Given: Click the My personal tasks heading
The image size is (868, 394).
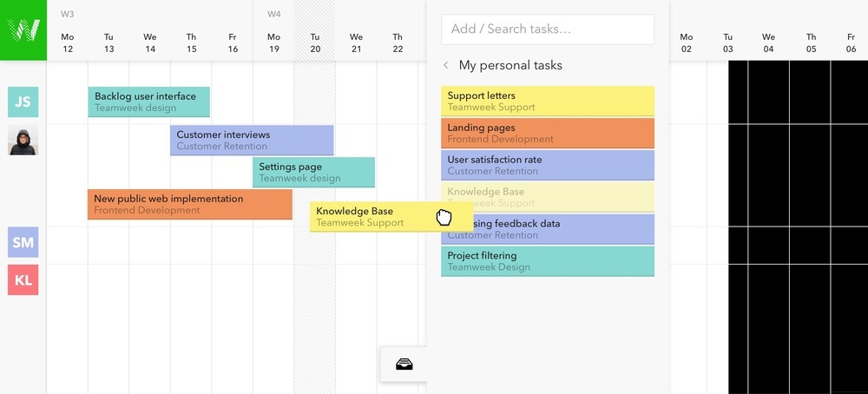Looking at the screenshot, I should 510,65.
